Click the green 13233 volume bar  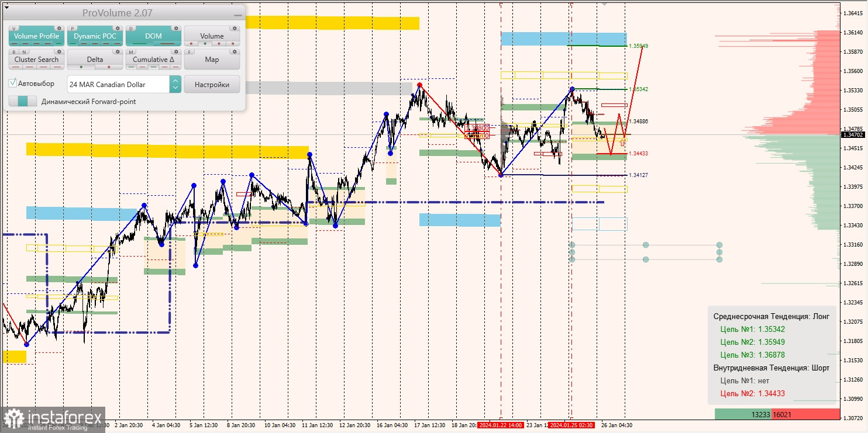point(743,414)
